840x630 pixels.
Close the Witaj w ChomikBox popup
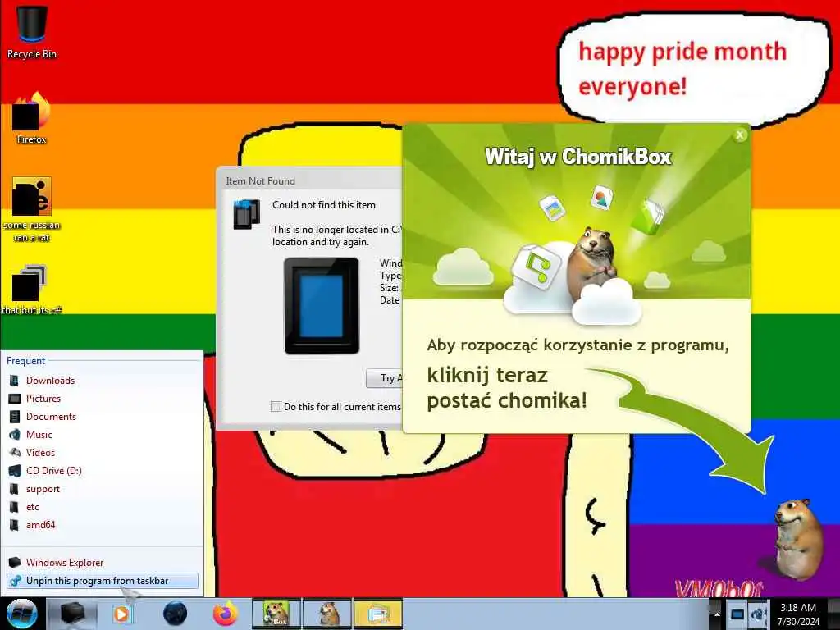point(740,135)
